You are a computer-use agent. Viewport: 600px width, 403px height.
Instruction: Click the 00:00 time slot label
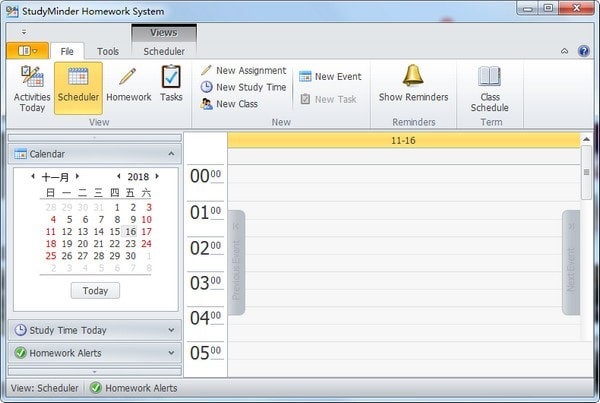(205, 175)
